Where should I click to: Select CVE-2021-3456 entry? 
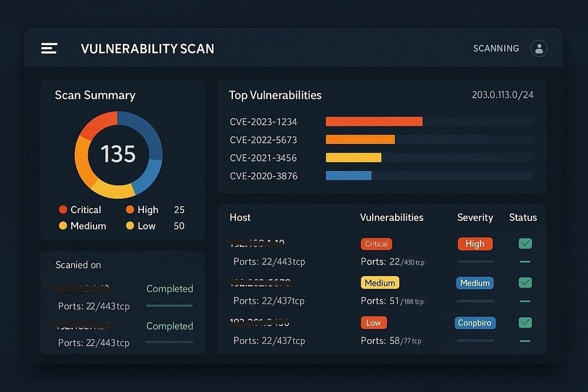(263, 158)
